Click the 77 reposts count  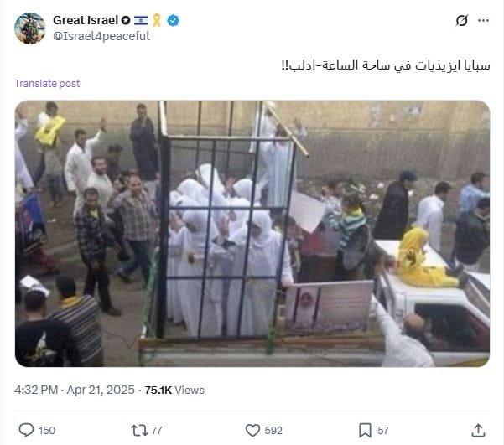pos(157,431)
